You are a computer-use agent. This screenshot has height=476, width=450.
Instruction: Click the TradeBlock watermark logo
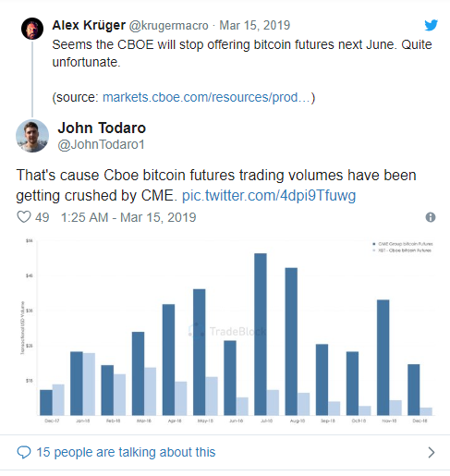click(x=227, y=332)
